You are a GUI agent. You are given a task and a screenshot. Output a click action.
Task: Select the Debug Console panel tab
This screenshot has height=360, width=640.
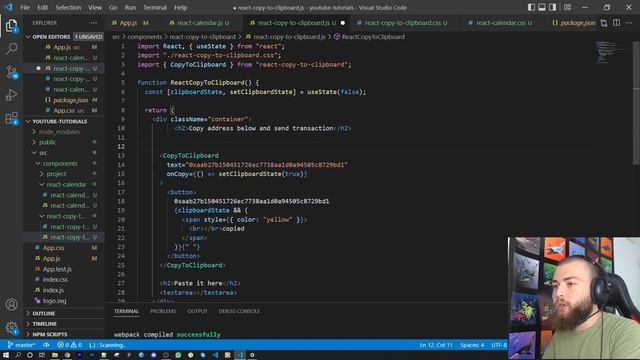click(x=239, y=311)
